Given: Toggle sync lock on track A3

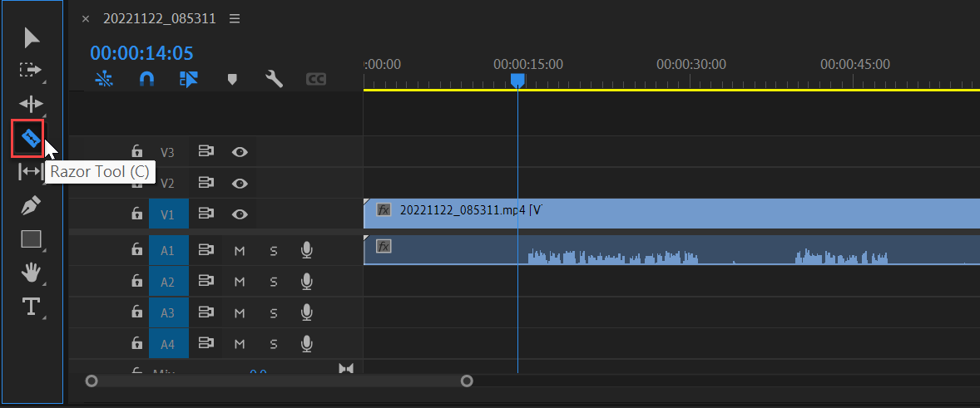Looking at the screenshot, I should [205, 312].
